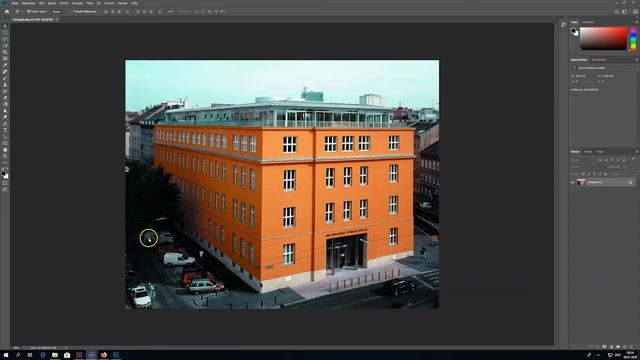The height and width of the screenshot is (360, 640).
Task: Click the more options ellipsis in options bar
Action: [x=170, y=11]
